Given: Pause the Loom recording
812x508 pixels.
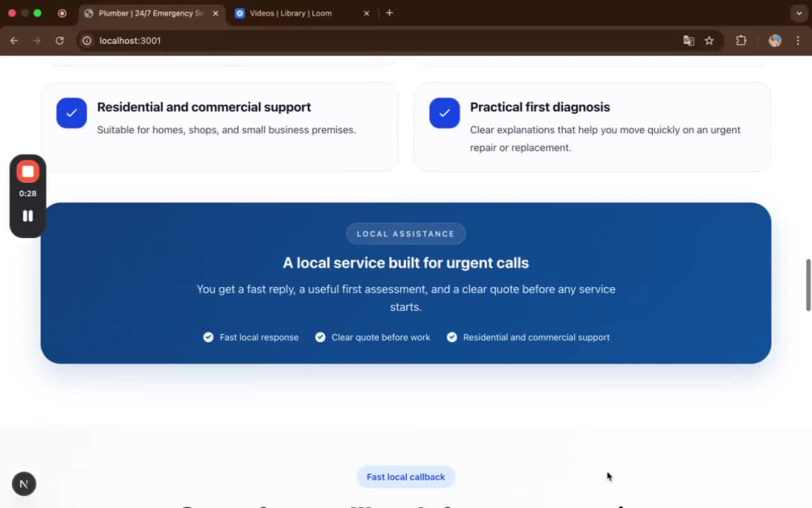Looking at the screenshot, I should 28,215.
